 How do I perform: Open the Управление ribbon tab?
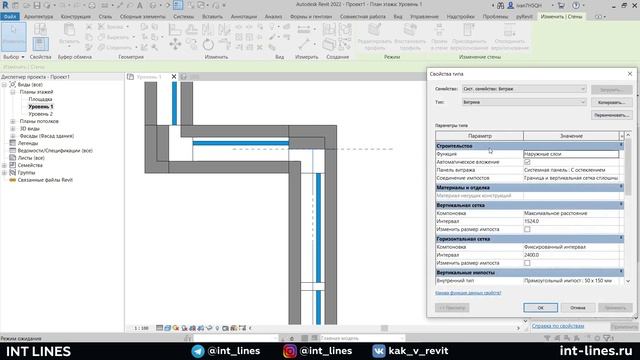coord(424,17)
